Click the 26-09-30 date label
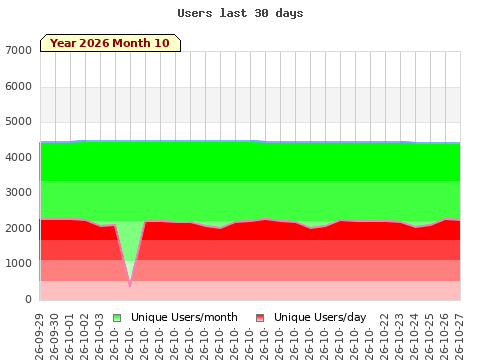This screenshot has height=360, width=480. [54, 337]
